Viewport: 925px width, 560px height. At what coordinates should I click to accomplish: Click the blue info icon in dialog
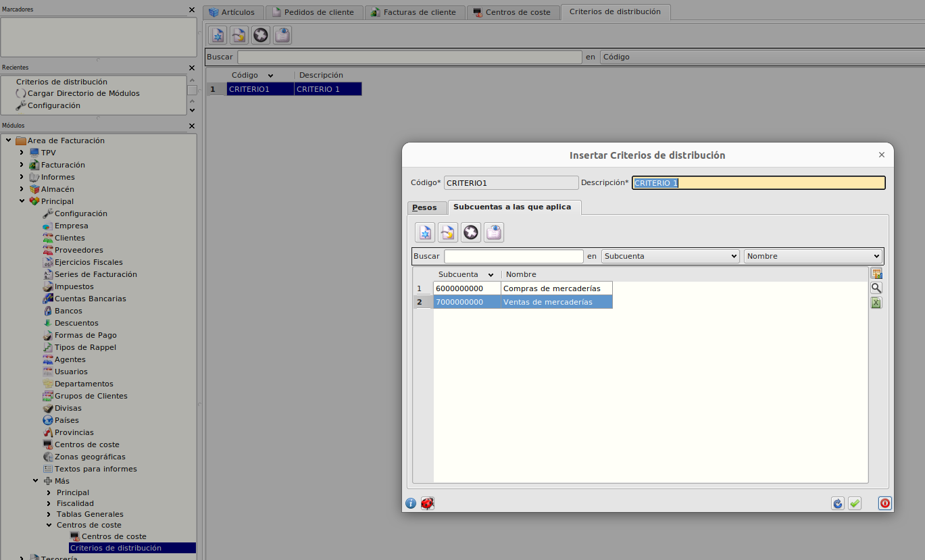(x=411, y=503)
